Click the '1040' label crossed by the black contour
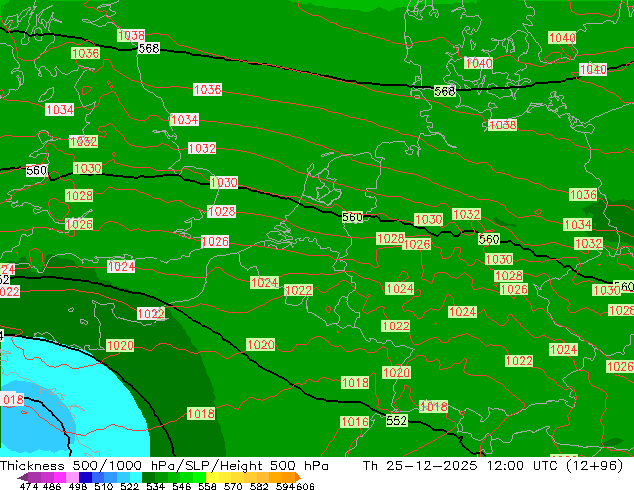The image size is (634, 490). tap(593, 70)
